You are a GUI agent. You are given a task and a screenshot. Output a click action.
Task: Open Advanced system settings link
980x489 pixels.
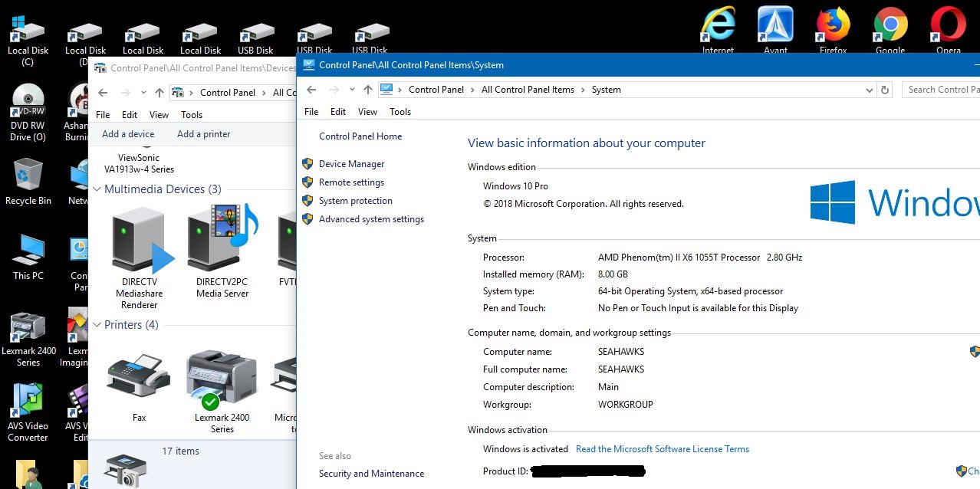371,219
